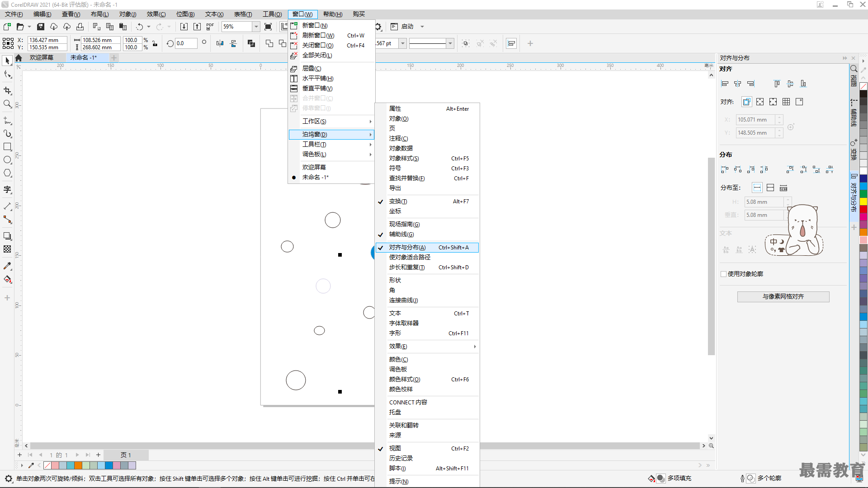
Task: Click the full-screen preview icon
Action: 268,27
